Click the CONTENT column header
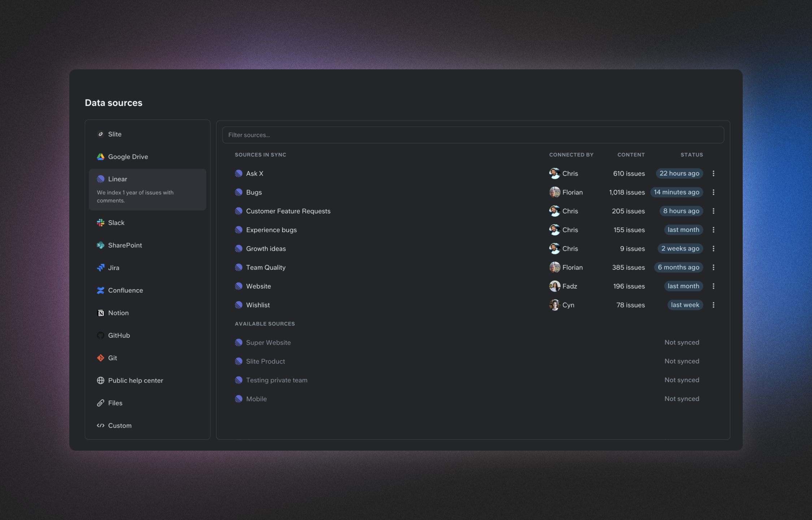812x520 pixels. (x=631, y=155)
